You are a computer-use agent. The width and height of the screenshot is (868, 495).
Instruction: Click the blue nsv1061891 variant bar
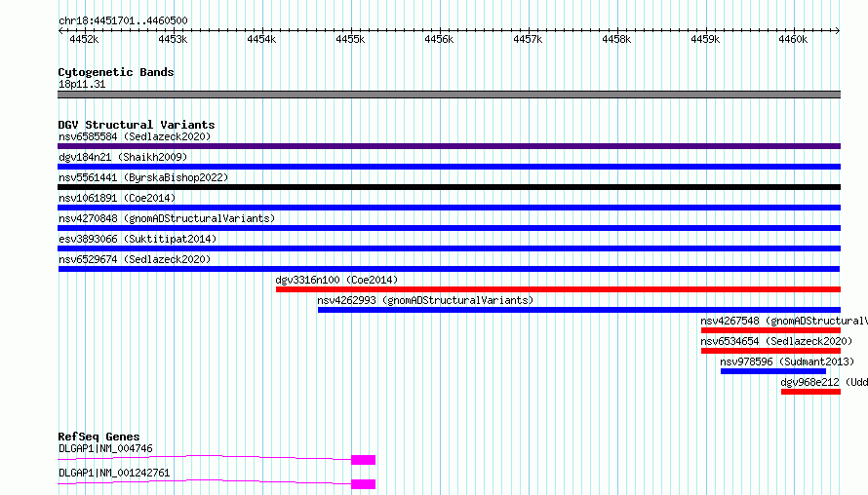[449, 208]
